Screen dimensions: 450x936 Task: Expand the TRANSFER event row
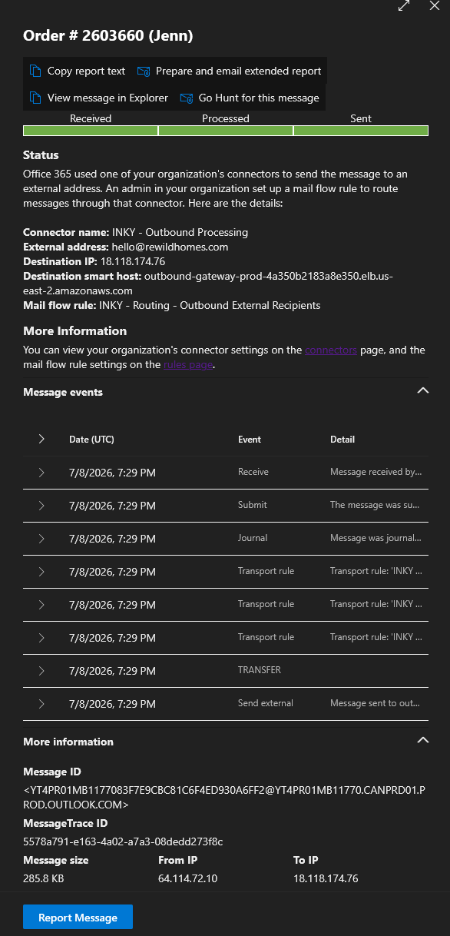click(41, 670)
